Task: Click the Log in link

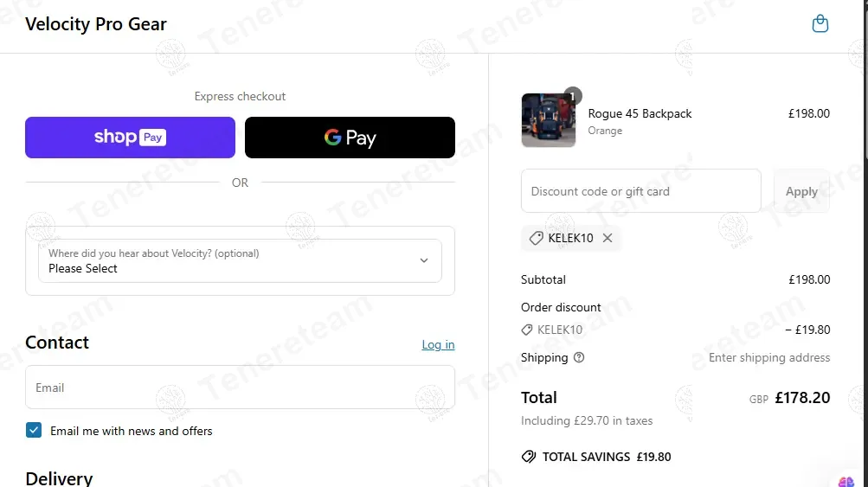Action: pos(438,344)
